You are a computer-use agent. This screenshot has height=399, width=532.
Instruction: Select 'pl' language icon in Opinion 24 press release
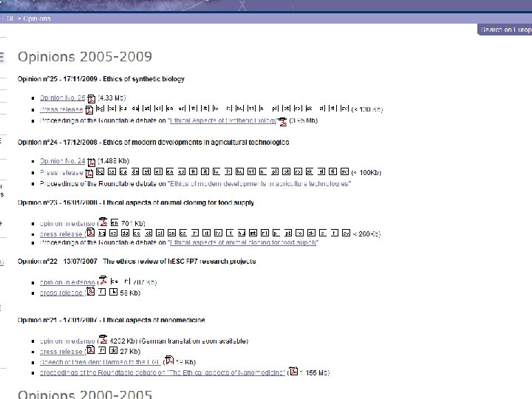[x=274, y=171]
